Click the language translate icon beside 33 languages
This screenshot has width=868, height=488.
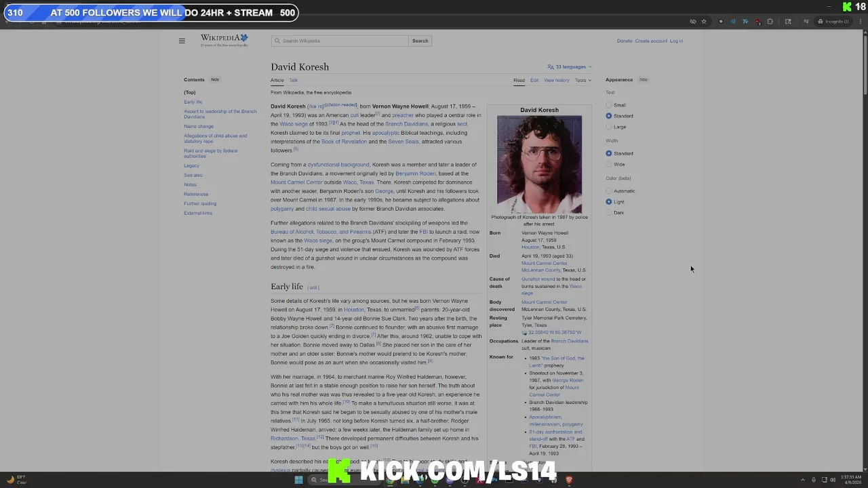tap(551, 67)
